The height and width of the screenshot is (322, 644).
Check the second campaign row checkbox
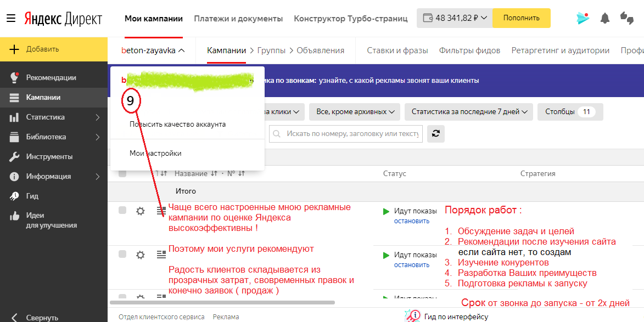[x=122, y=254]
